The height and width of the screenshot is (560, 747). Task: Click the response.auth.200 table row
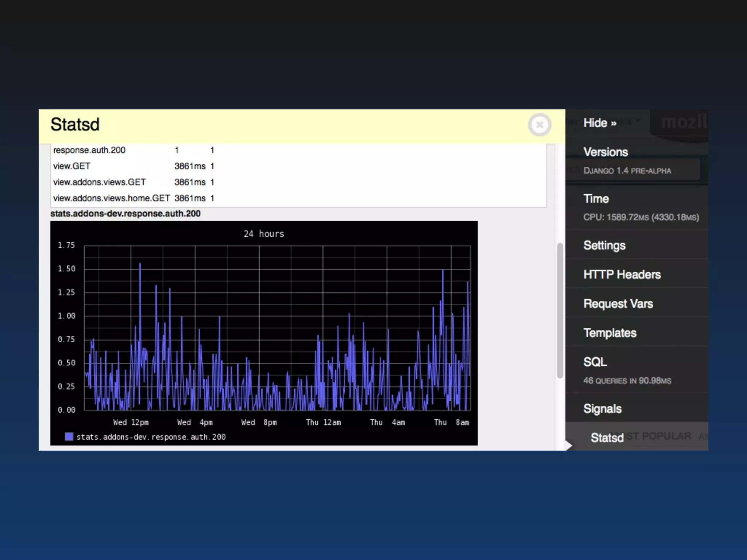coord(89,150)
